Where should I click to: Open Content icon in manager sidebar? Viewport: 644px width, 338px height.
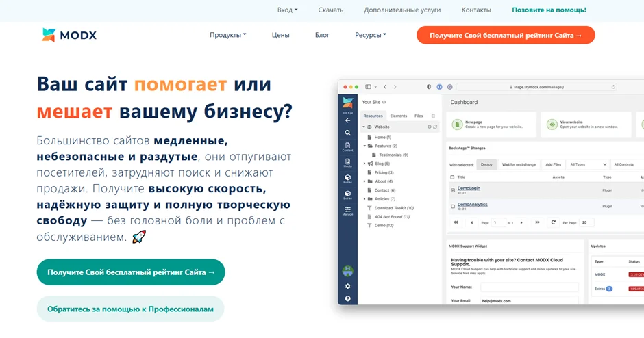pyautogui.click(x=348, y=147)
